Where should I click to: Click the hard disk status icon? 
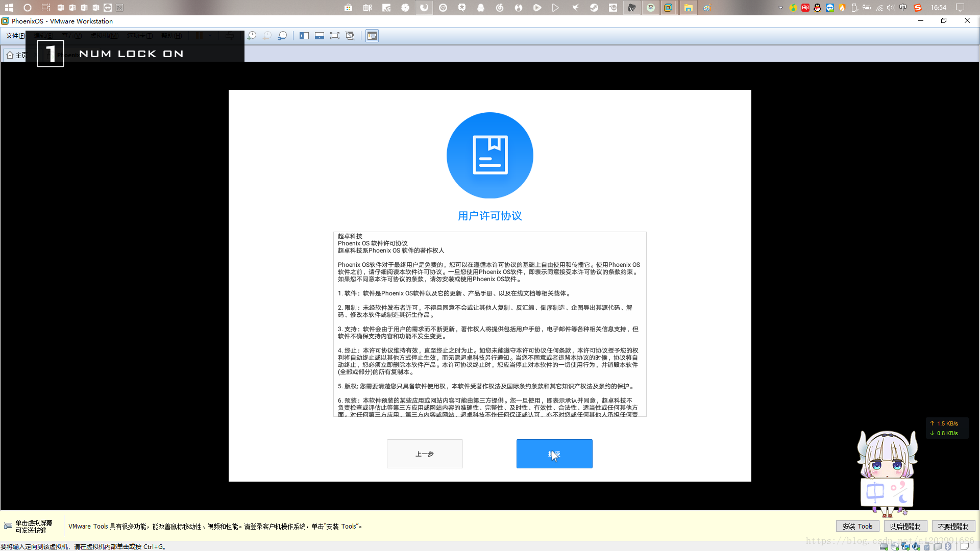pyautogui.click(x=884, y=546)
